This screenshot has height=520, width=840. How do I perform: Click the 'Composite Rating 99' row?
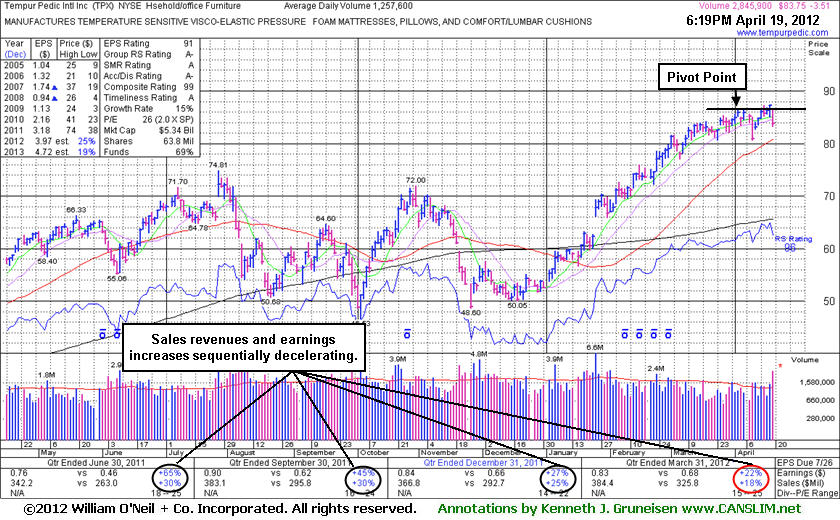(148, 87)
